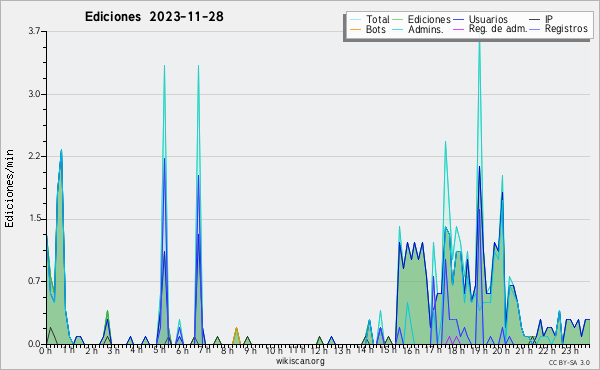Click the 12 h x-axis label
The width and height of the screenshot is (600, 370).
[320, 351]
